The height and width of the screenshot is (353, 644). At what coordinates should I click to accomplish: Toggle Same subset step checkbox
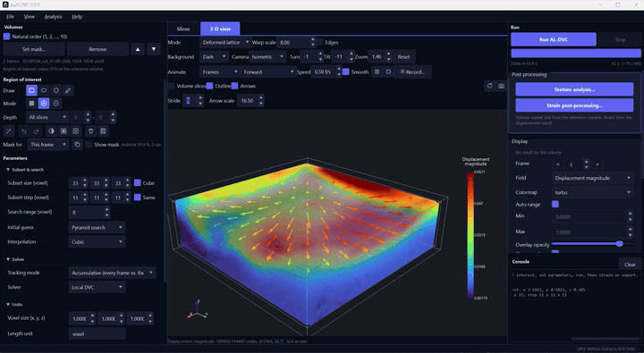coord(138,198)
